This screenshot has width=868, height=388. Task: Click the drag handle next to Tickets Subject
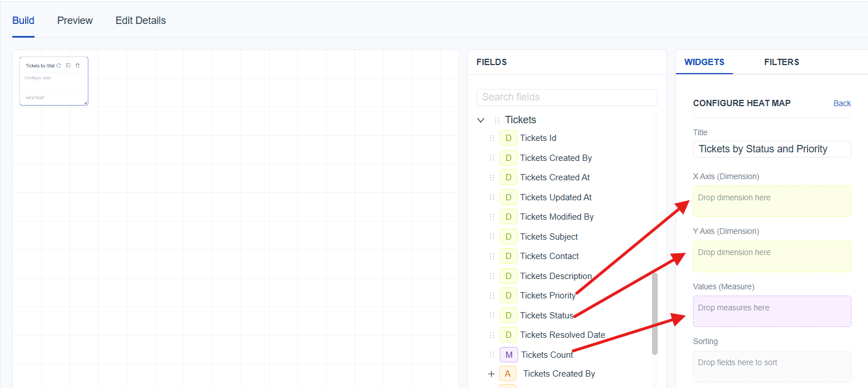tap(492, 237)
